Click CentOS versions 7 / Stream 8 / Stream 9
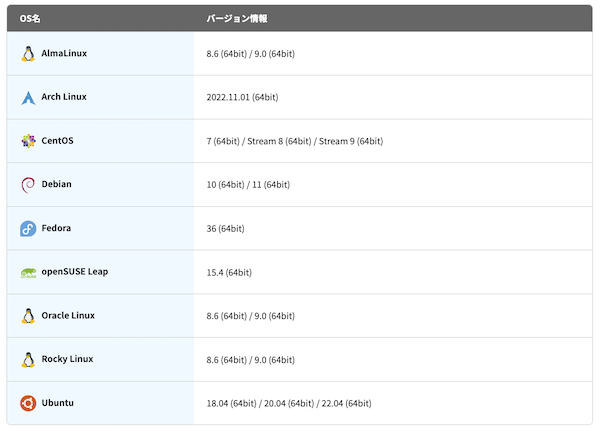600x431 pixels. pos(295,141)
